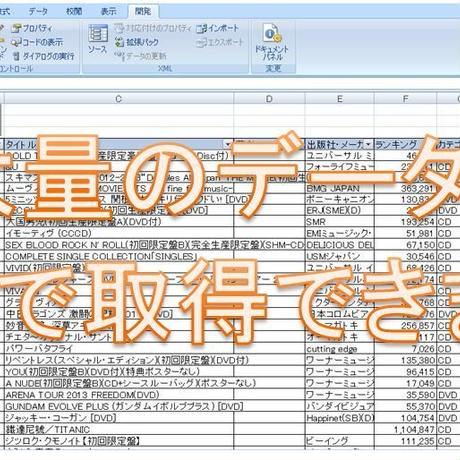This screenshot has height=460, width=460.
Task: Select column C header
Action: tap(119, 99)
